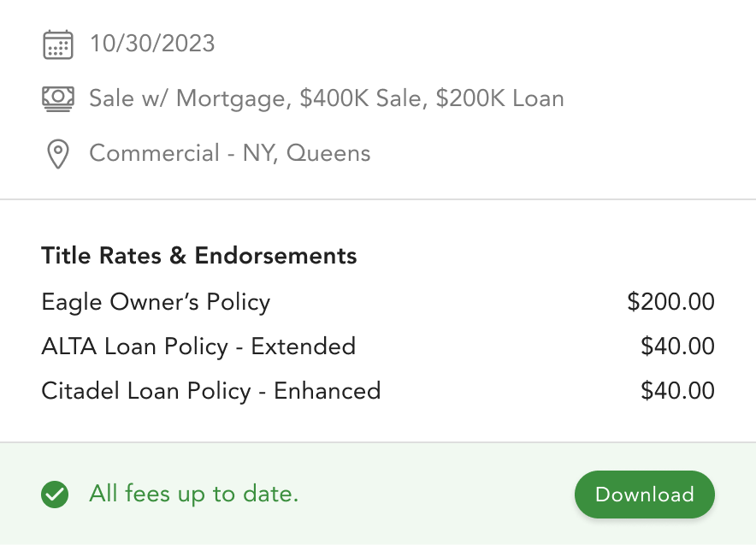The height and width of the screenshot is (545, 756).
Task: Click the calendar icon beside the date
Action: 58,44
